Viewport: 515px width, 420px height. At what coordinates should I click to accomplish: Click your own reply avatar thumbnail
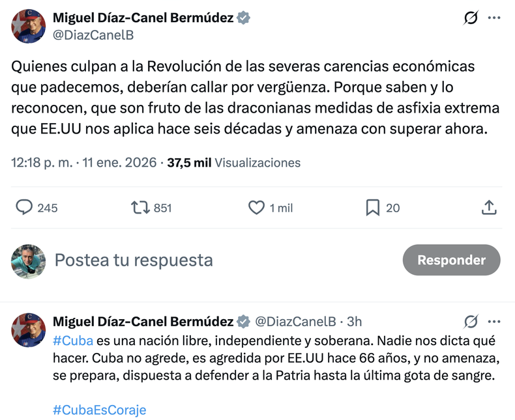click(28, 261)
